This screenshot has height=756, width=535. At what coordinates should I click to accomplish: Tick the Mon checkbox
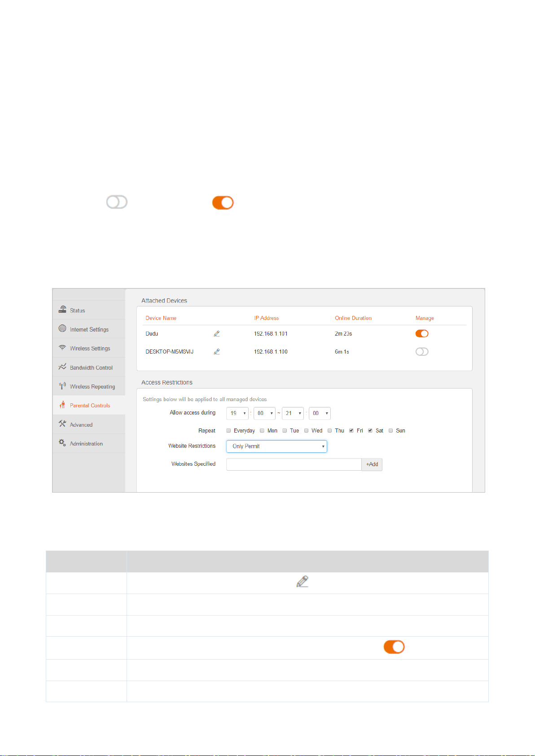click(x=262, y=430)
